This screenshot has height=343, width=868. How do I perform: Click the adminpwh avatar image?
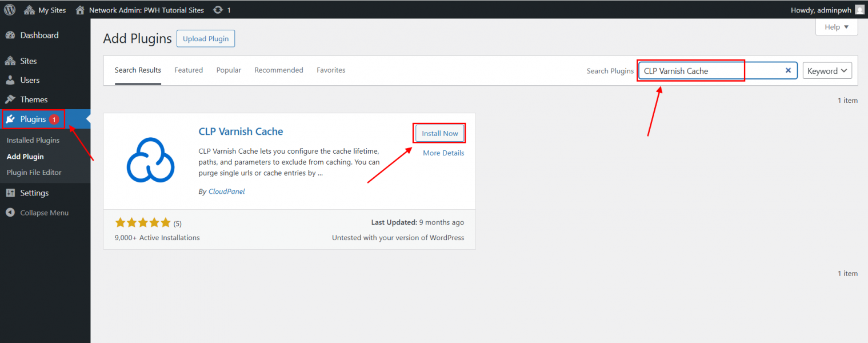pos(859,10)
